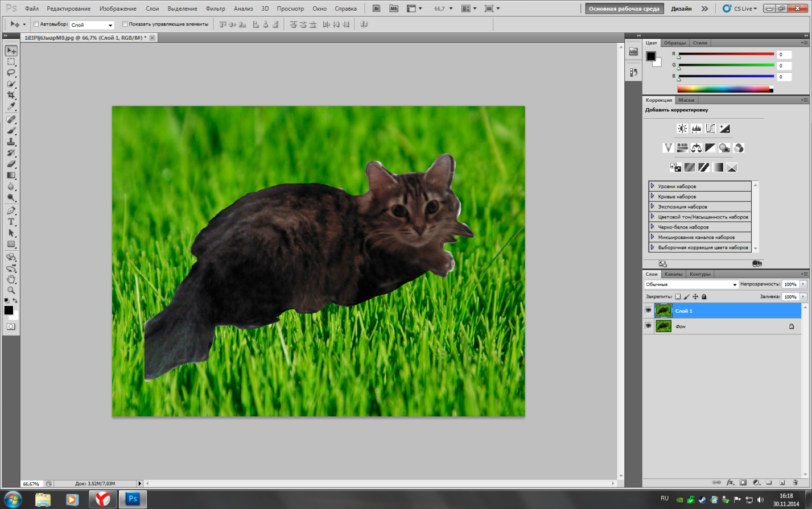Select the Spot Healing Brush tool
The height and width of the screenshot is (509, 812).
[x=11, y=119]
